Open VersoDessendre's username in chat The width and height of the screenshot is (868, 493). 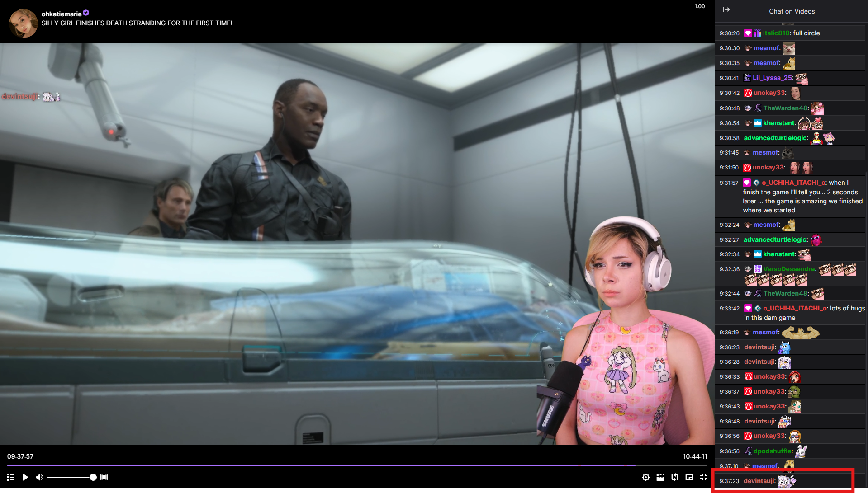(789, 269)
